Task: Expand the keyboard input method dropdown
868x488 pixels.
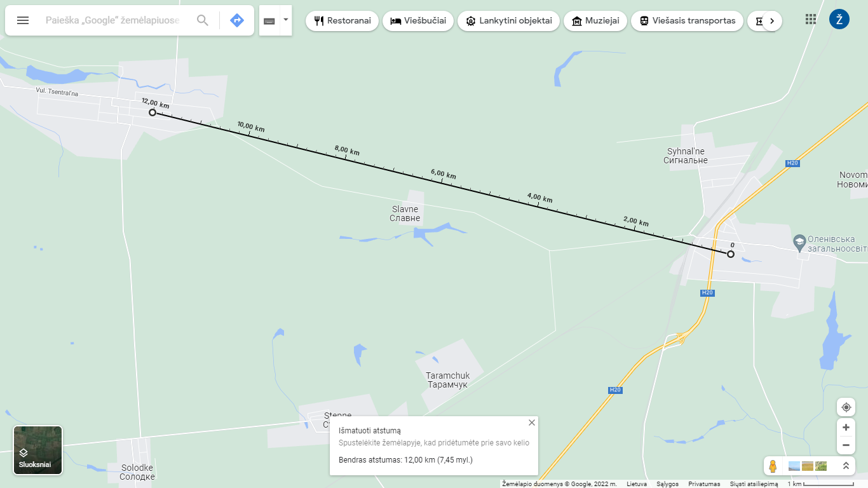Action: [286, 20]
